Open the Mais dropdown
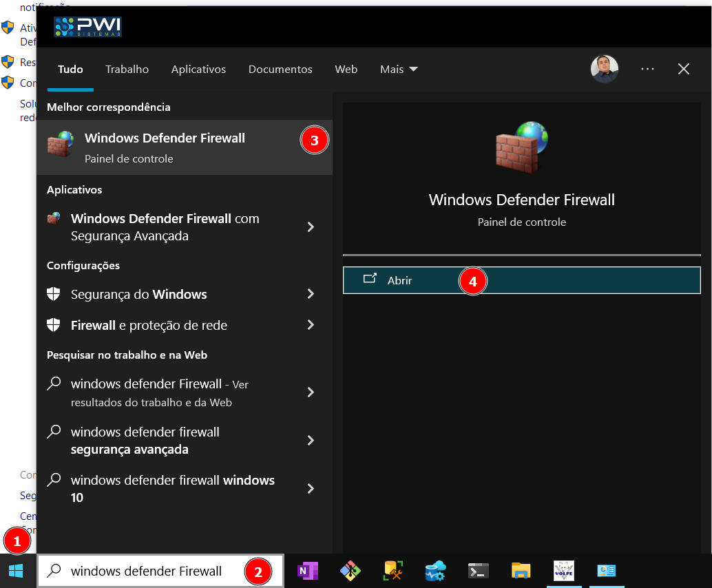 coord(399,70)
